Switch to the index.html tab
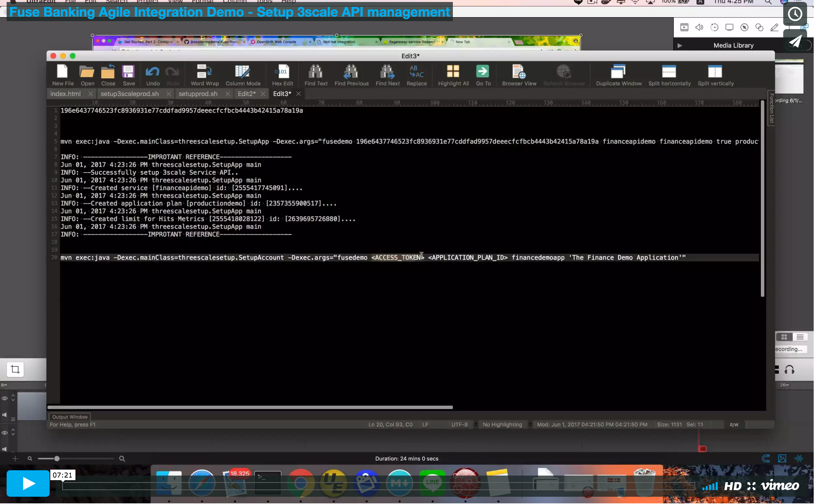Screen dimensions: 817x504 pyautogui.click(x=66, y=94)
